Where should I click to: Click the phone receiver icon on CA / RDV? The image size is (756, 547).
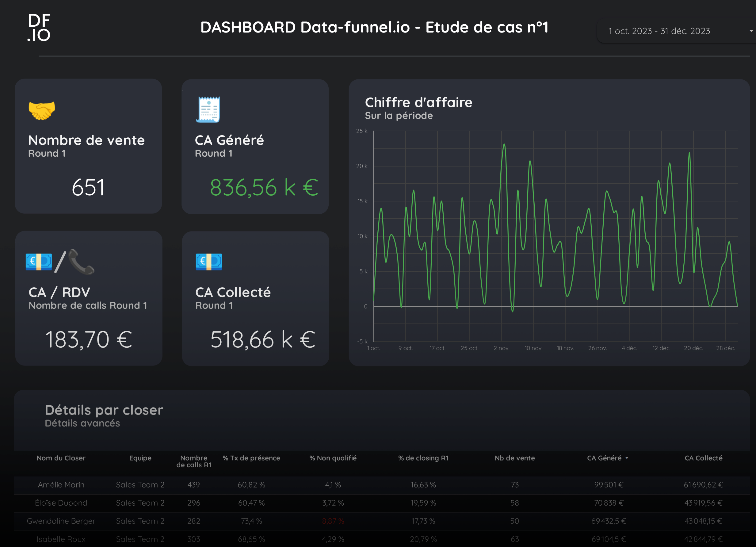point(81,262)
